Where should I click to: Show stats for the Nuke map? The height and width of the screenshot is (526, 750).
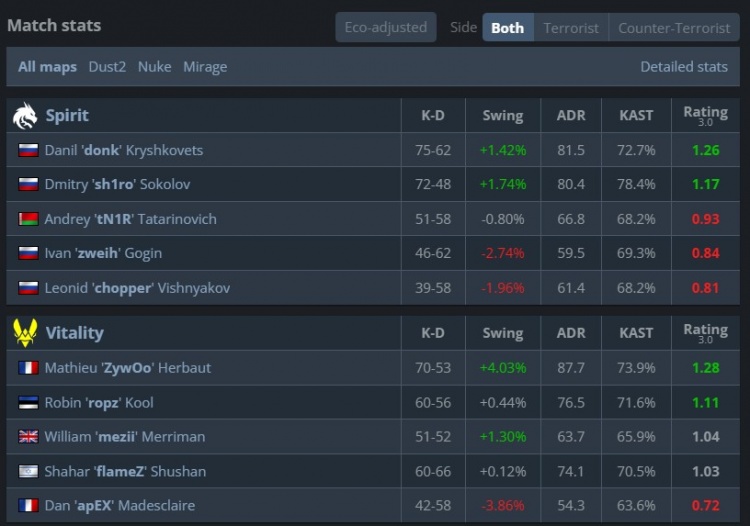coord(154,67)
